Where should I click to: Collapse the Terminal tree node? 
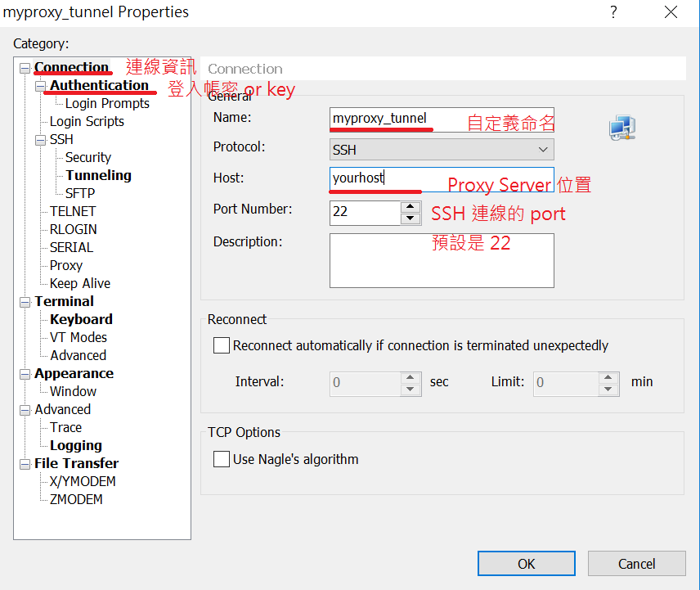tap(25, 302)
